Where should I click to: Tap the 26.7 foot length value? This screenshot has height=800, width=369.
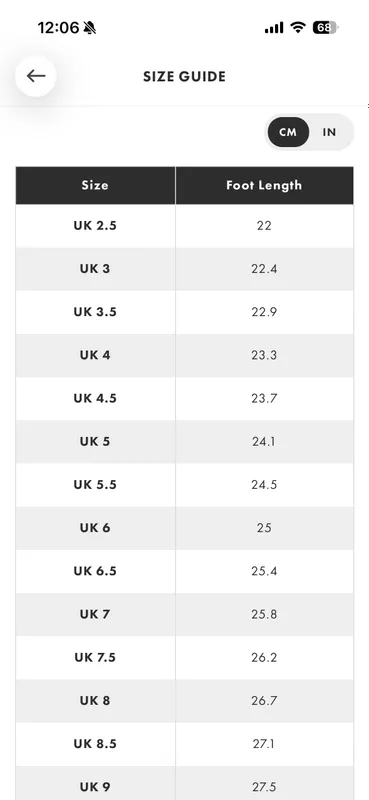pyautogui.click(x=264, y=701)
